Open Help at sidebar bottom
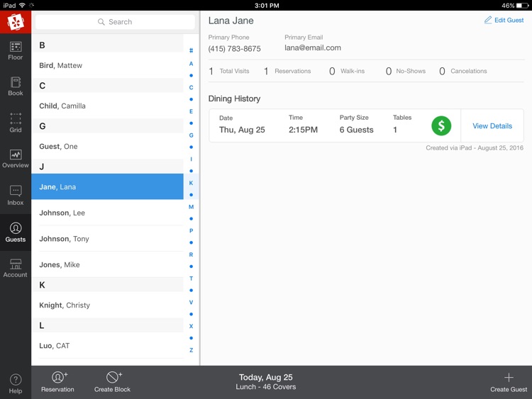The width and height of the screenshot is (532, 399). pyautogui.click(x=16, y=383)
